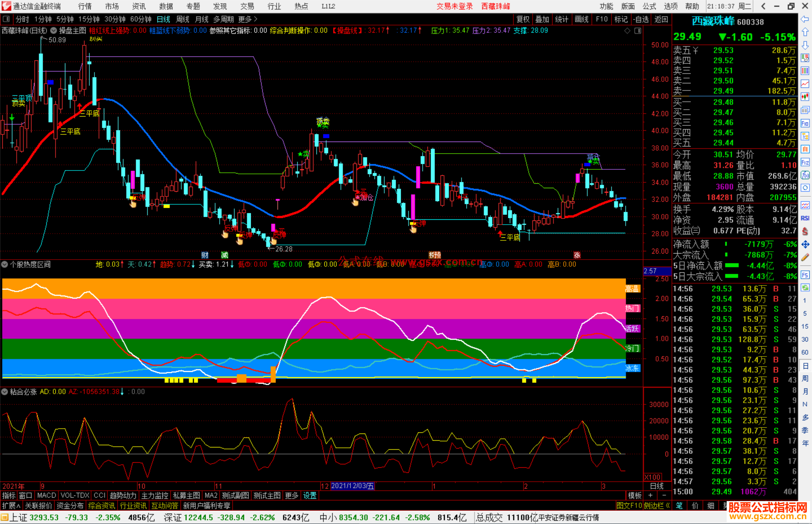Click the diamond icon at chart top right

tap(627, 31)
